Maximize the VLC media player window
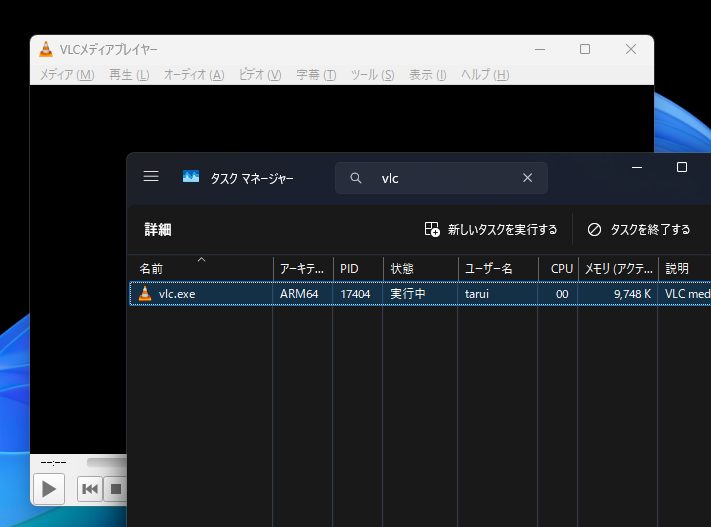The height and width of the screenshot is (527, 711). pyautogui.click(x=585, y=49)
